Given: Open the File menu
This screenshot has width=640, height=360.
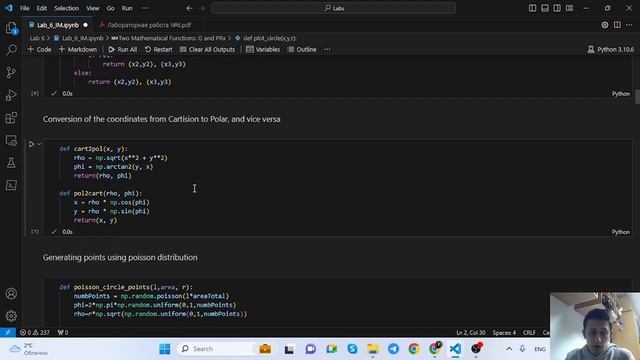Looking at the screenshot, I should point(24,8).
